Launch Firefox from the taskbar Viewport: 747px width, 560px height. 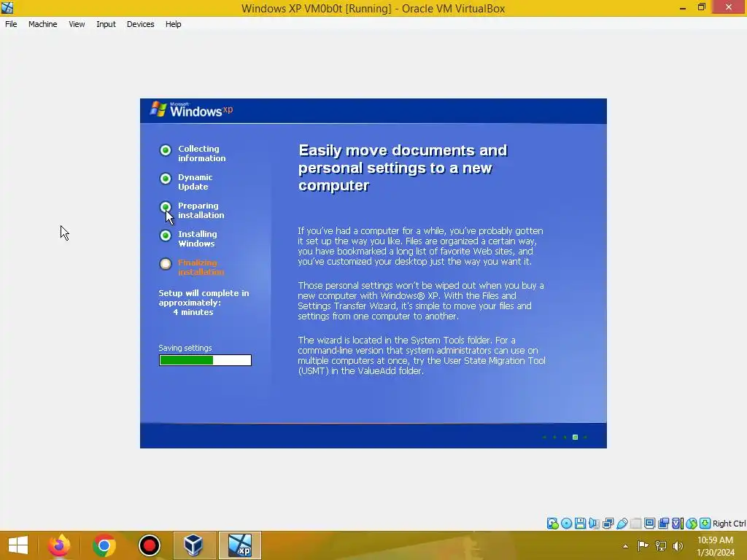pyautogui.click(x=59, y=545)
